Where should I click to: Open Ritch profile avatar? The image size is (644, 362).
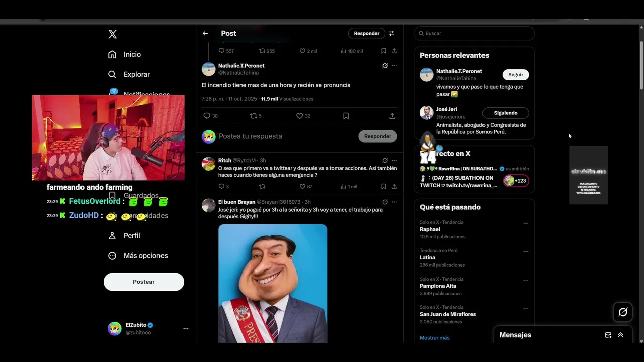[209, 164]
